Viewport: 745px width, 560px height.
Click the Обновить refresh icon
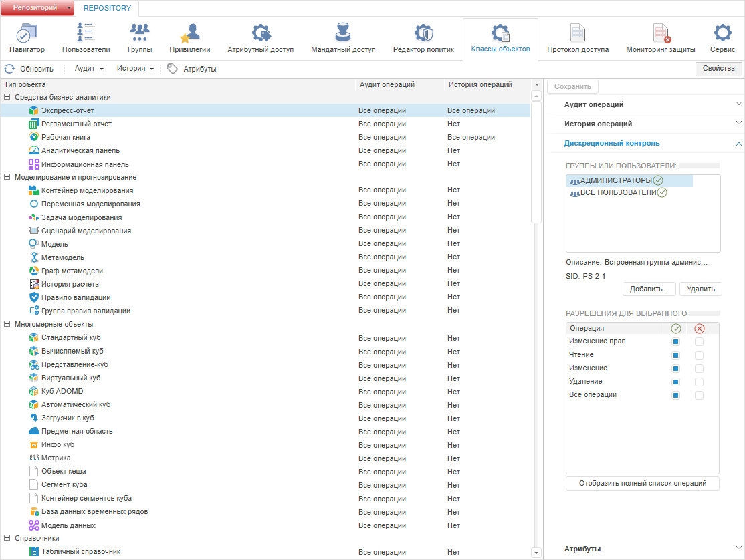pyautogui.click(x=9, y=69)
